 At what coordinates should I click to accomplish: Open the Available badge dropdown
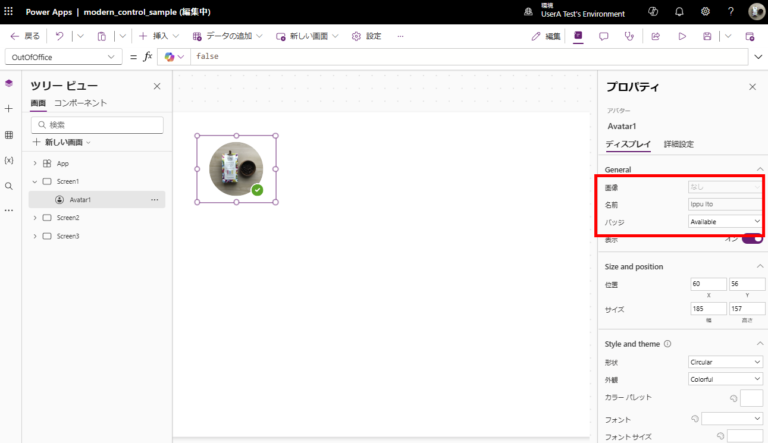click(725, 222)
